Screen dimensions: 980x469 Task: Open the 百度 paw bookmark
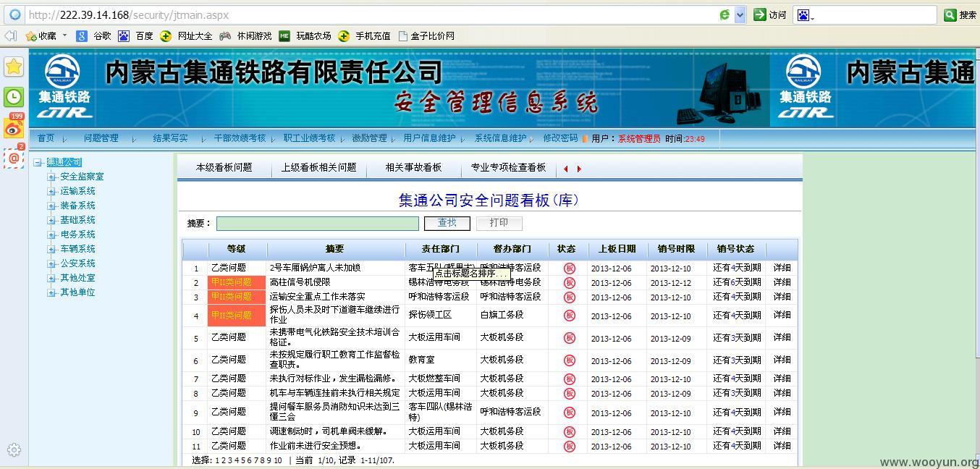(x=136, y=35)
